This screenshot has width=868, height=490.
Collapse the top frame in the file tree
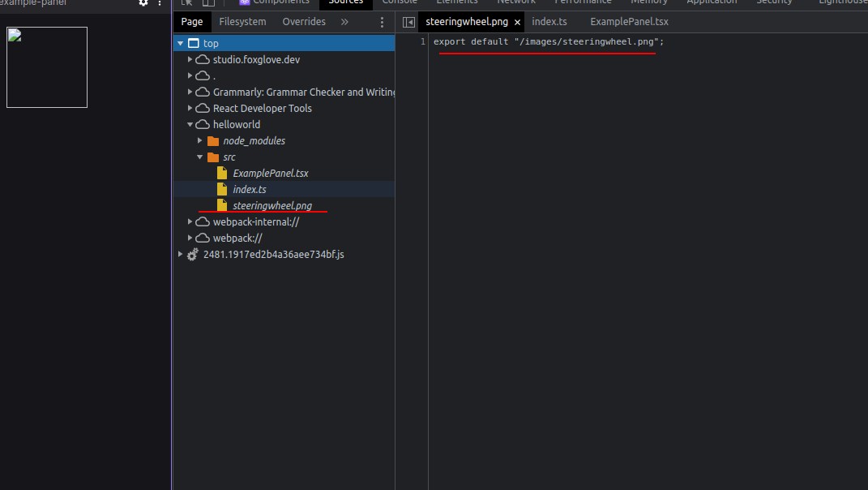[x=181, y=43]
